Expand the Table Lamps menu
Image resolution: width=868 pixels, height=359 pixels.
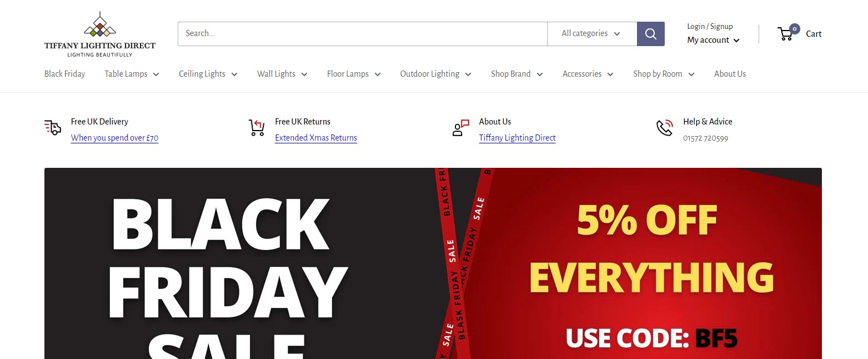pyautogui.click(x=132, y=74)
